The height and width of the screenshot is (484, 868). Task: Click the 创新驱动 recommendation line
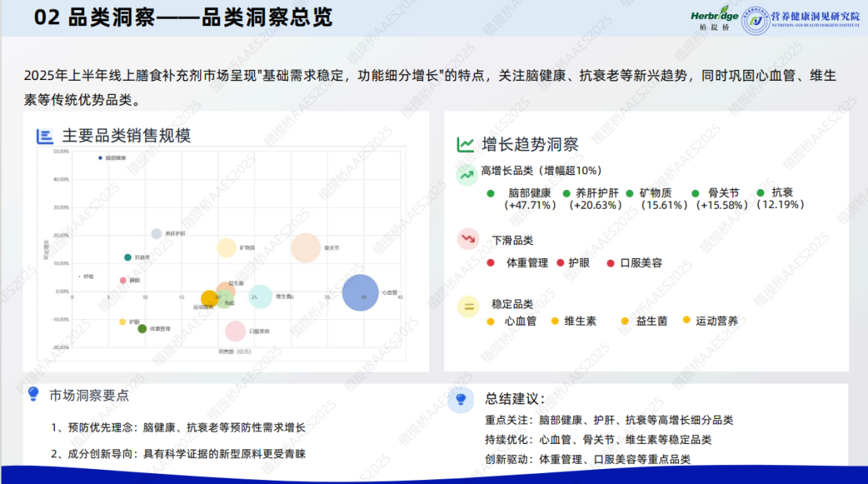(587, 460)
